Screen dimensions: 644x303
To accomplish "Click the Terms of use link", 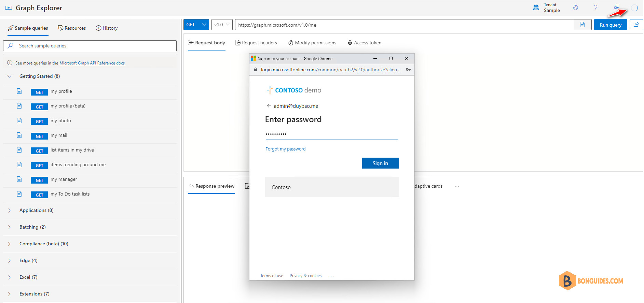I will tap(272, 276).
